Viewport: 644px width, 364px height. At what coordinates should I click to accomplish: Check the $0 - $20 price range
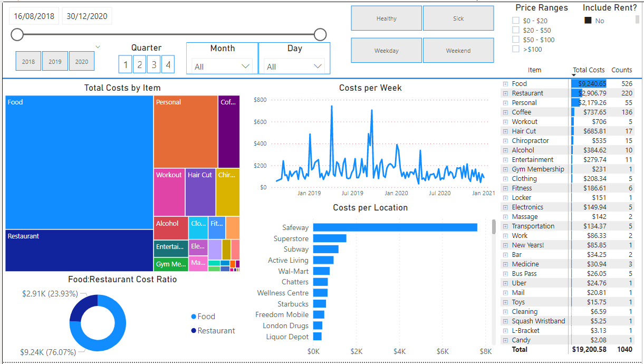coord(516,21)
